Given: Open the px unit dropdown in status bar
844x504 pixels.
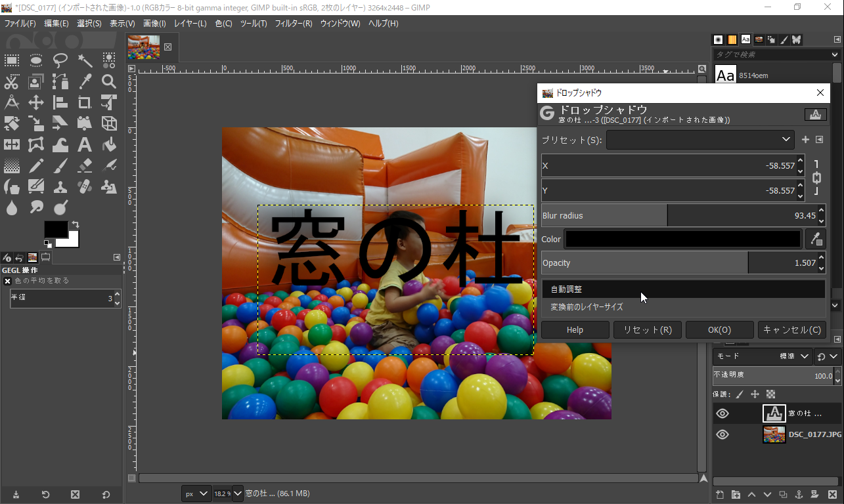Looking at the screenshot, I should [196, 493].
